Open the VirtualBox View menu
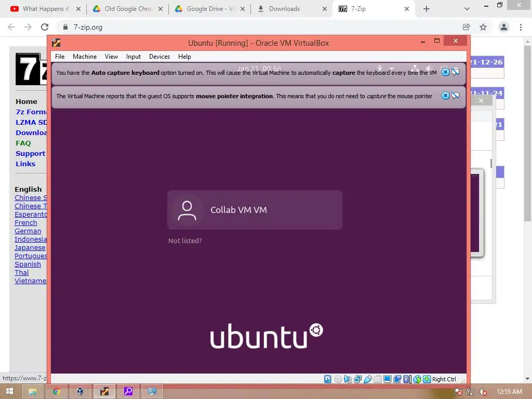Viewport: 532px width, 399px height. tap(111, 57)
